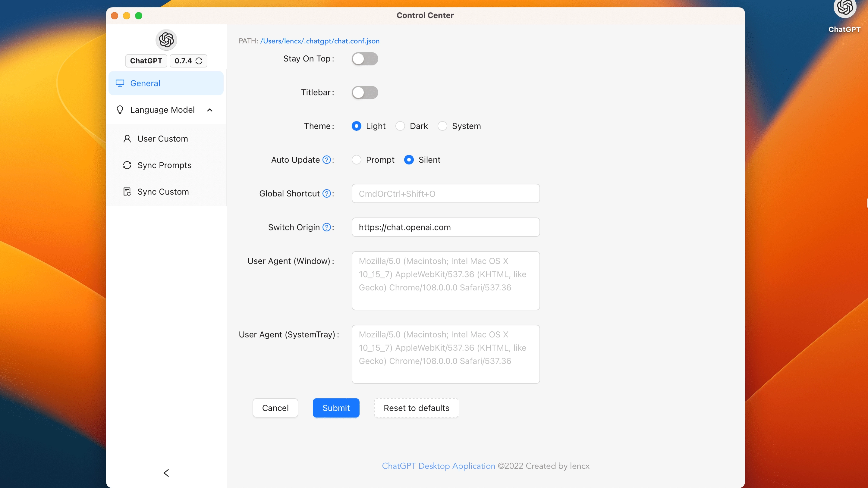Open the chat.conf.json path link
Screen dimensions: 868x488
click(x=319, y=41)
